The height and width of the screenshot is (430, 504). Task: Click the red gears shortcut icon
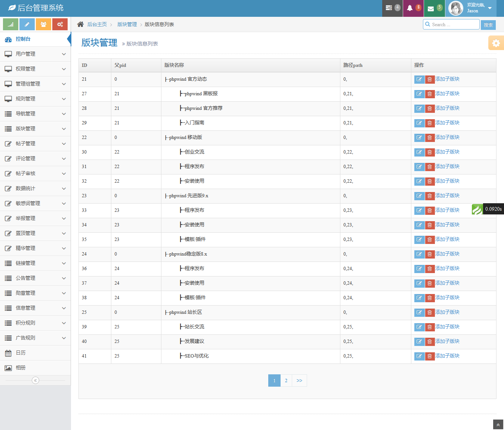click(x=60, y=24)
